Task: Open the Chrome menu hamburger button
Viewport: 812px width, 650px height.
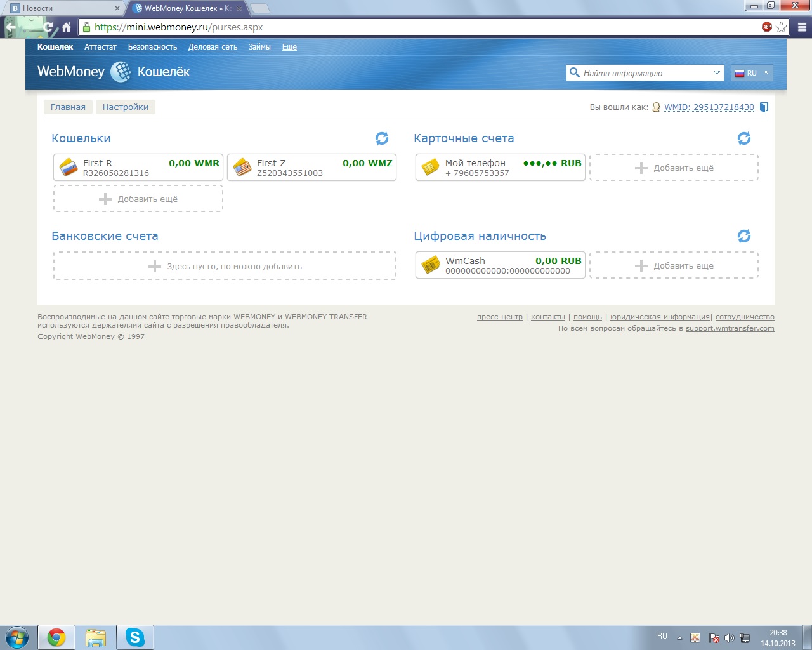Action: (x=802, y=27)
